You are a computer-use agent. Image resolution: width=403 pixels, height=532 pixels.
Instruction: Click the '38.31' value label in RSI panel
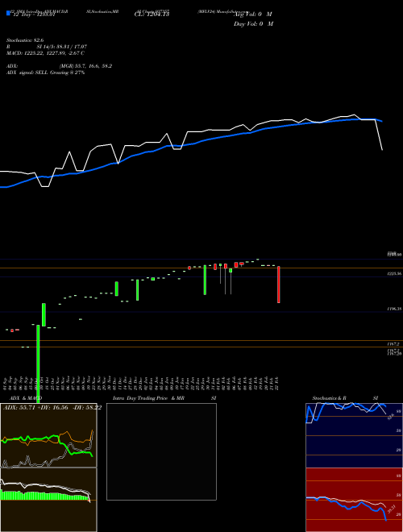pyautogui.click(x=391, y=509)
